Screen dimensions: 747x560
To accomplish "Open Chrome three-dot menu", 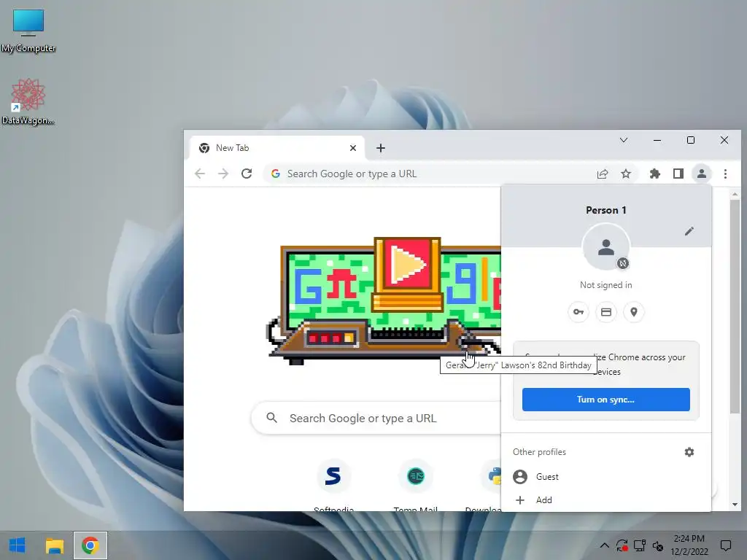I will (725, 174).
